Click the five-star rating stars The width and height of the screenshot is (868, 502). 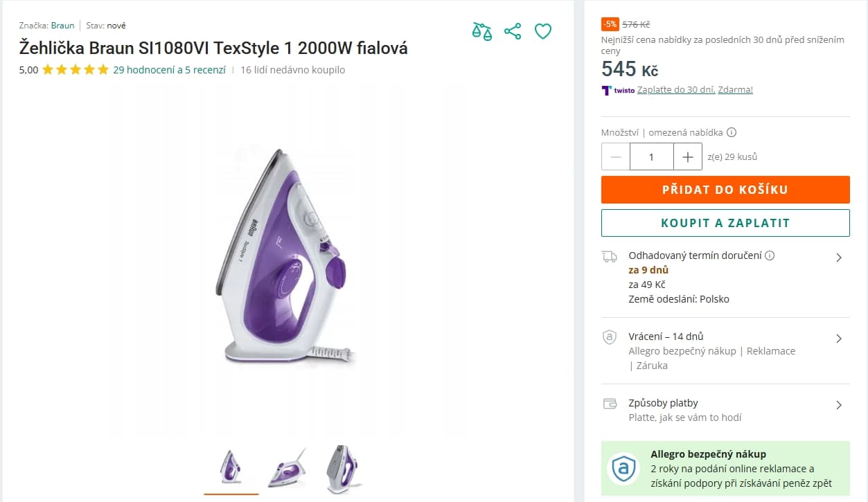(76, 70)
